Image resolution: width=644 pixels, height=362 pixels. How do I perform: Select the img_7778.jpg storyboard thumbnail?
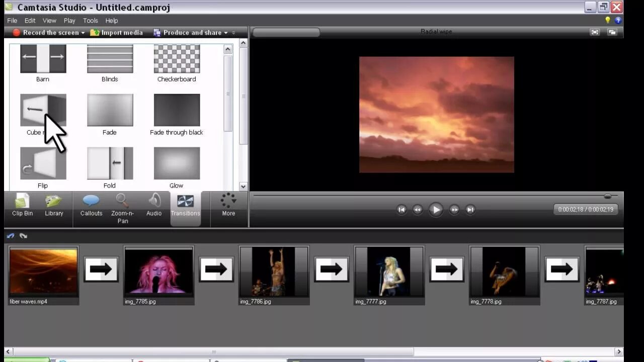click(504, 272)
